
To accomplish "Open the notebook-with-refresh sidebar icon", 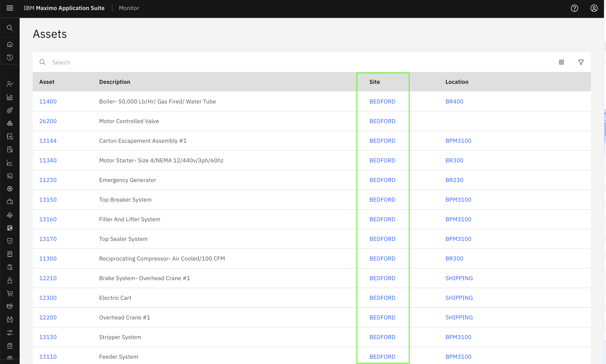I will click(x=10, y=136).
